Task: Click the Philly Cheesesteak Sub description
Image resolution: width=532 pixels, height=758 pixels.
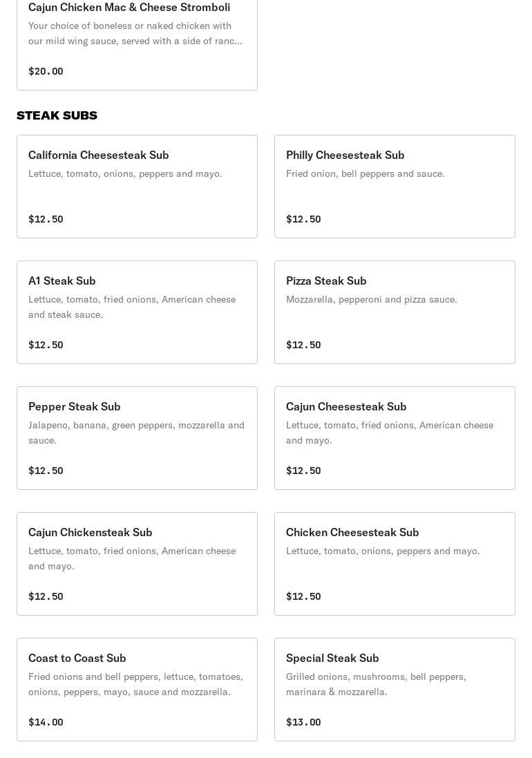Action: point(365,174)
